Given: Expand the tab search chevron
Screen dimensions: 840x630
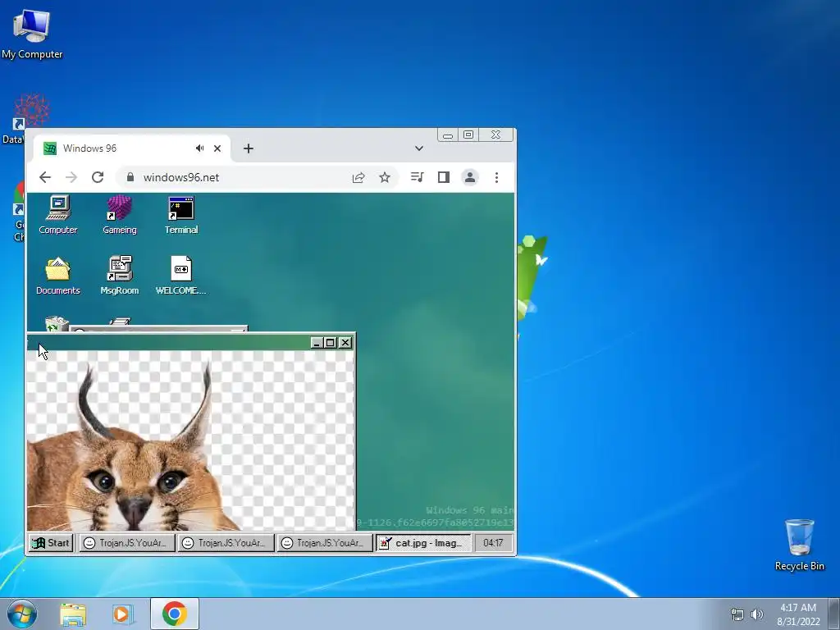Looking at the screenshot, I should click(x=419, y=148).
